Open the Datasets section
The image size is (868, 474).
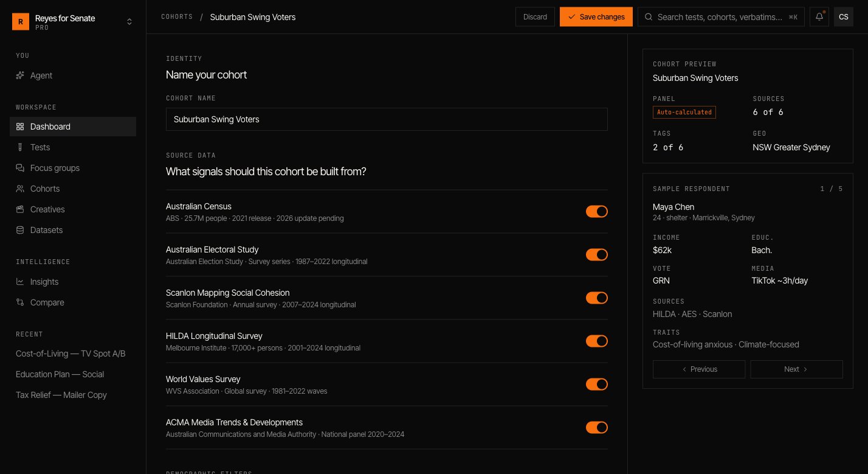(73, 230)
